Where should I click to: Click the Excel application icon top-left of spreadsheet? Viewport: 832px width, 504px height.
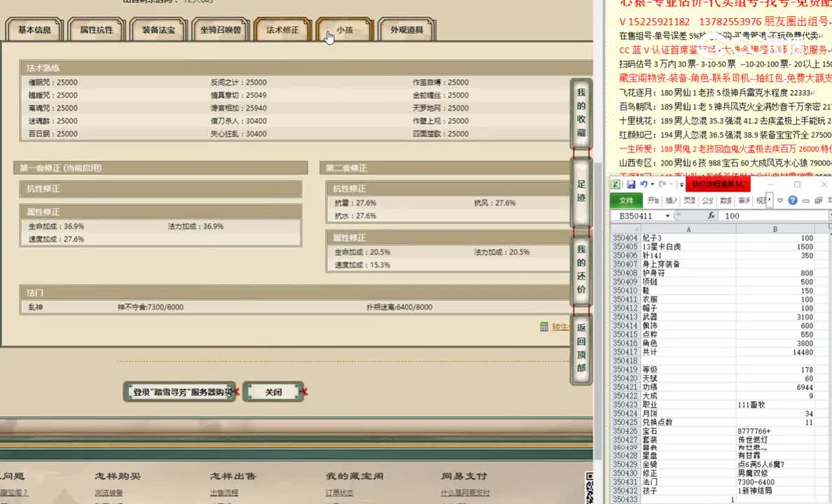(x=616, y=183)
